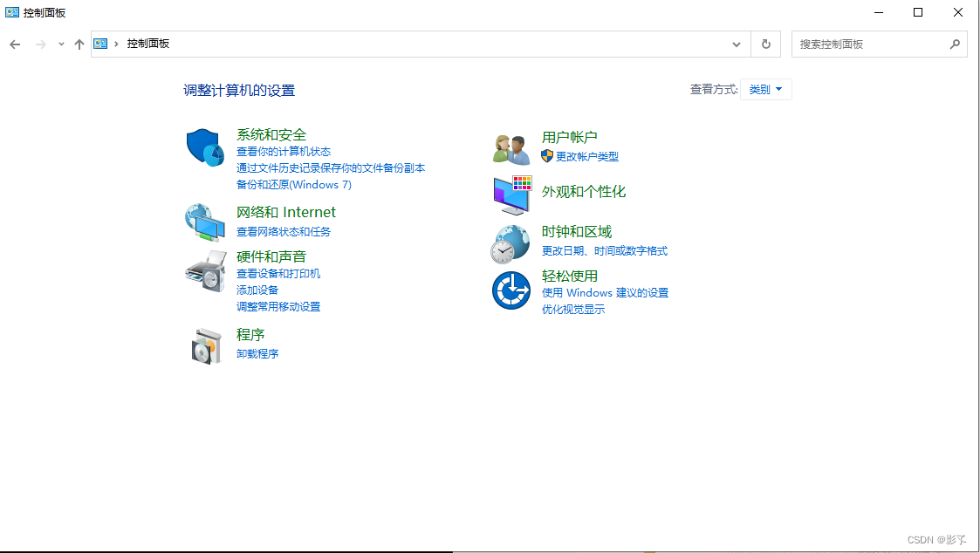Expand the address bar breadcrumb chevron
The image size is (980, 553).
pyautogui.click(x=116, y=44)
